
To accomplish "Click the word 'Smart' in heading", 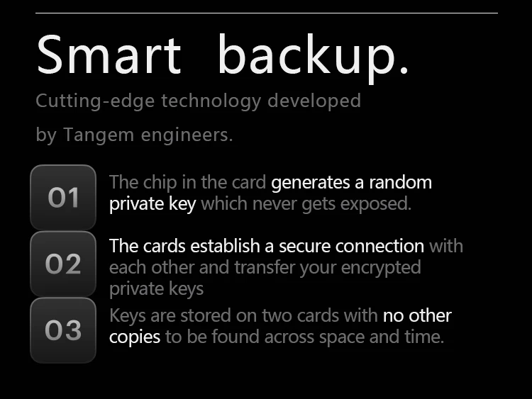I will click(x=109, y=56).
